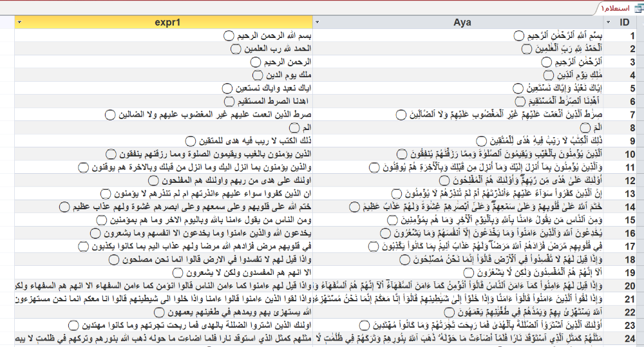
Task: Select expr1 cell starting "في قلوبهم مرض"
Action: [x=164, y=246]
